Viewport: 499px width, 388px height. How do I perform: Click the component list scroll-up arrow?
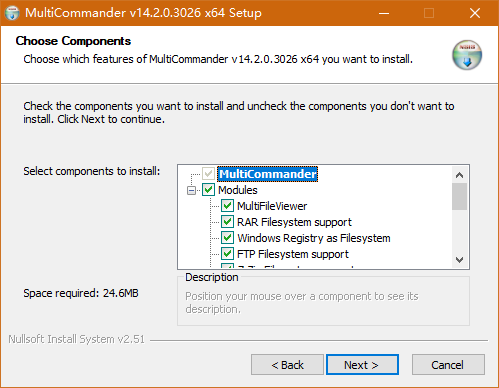point(459,175)
